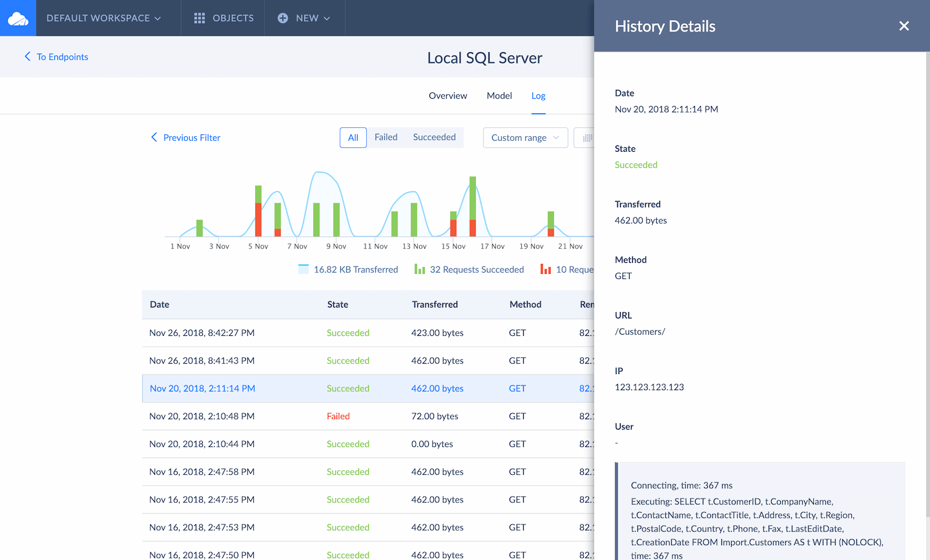Click the Date column header

(x=160, y=304)
